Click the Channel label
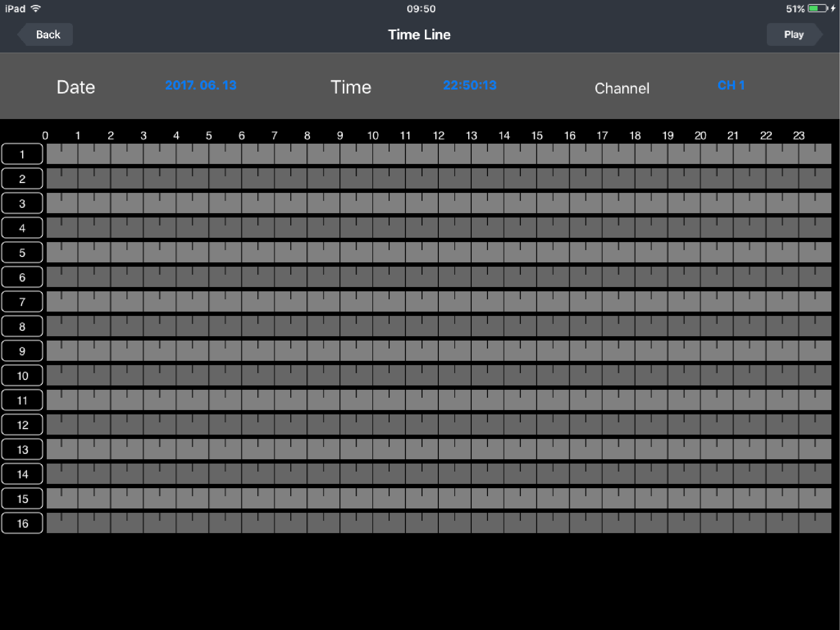This screenshot has width=840, height=630. 622,88
